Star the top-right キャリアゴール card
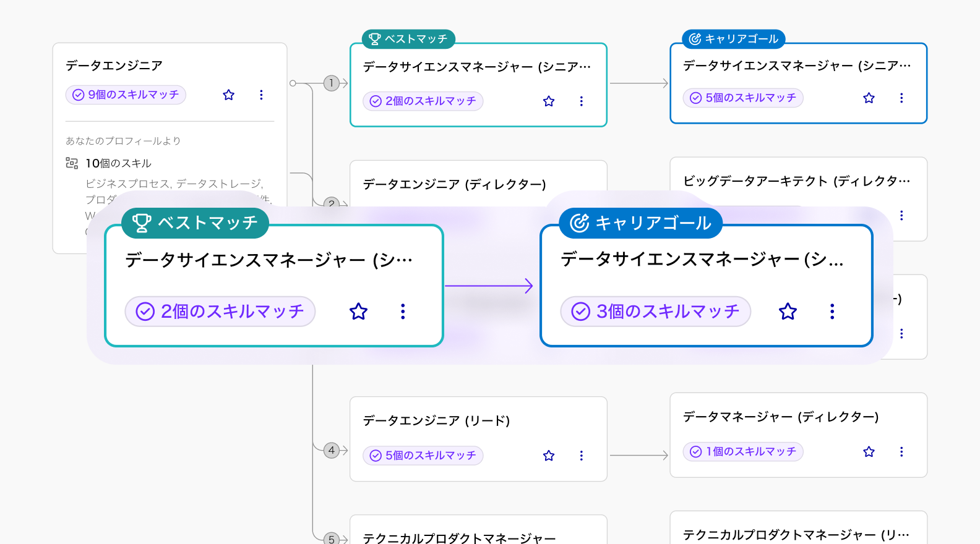Viewport: 980px width, 544px height. coord(869,98)
